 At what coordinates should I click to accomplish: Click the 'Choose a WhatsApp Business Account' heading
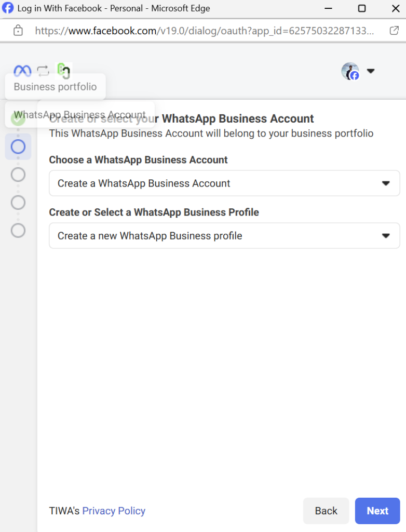pyautogui.click(x=138, y=160)
